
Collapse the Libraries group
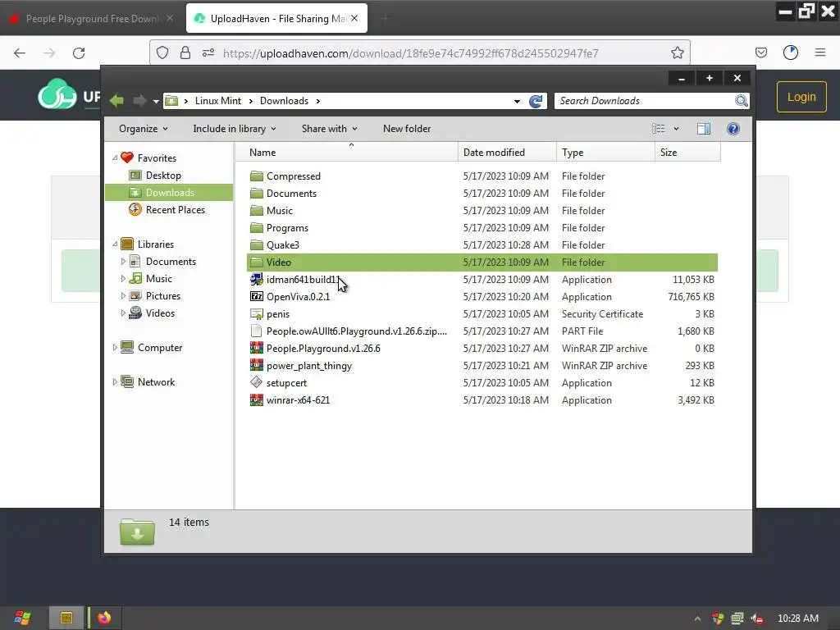(x=115, y=244)
